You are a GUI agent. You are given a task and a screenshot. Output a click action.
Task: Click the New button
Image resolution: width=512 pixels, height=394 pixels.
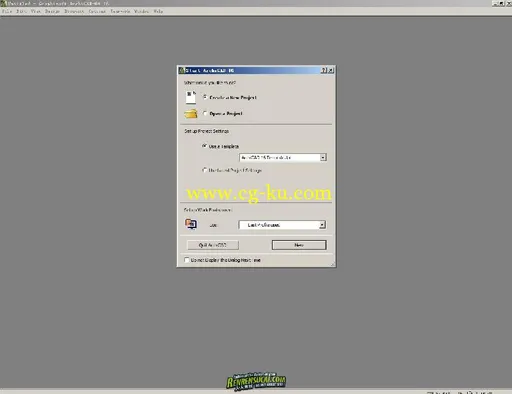[299, 245]
